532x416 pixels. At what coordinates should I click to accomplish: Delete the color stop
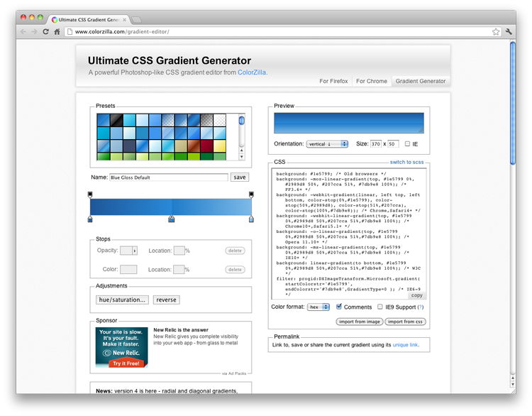235,270
